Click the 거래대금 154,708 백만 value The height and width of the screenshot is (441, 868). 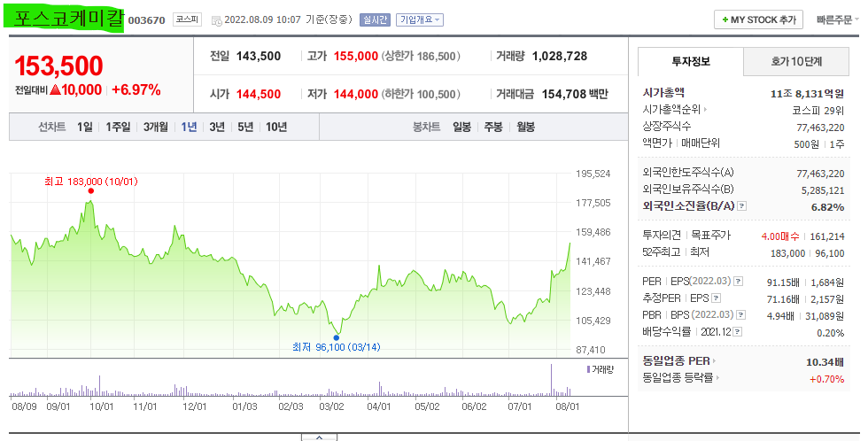[x=575, y=94]
